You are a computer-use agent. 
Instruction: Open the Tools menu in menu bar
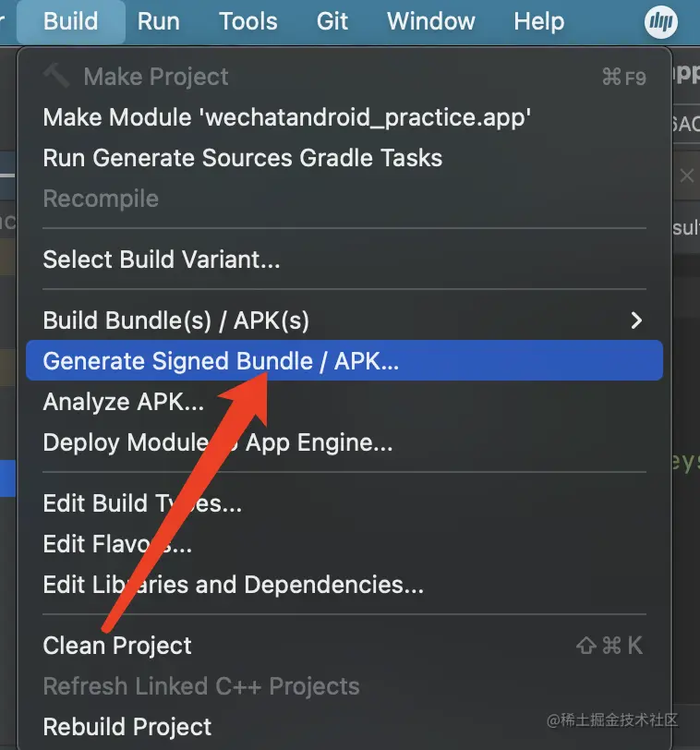pyautogui.click(x=247, y=21)
